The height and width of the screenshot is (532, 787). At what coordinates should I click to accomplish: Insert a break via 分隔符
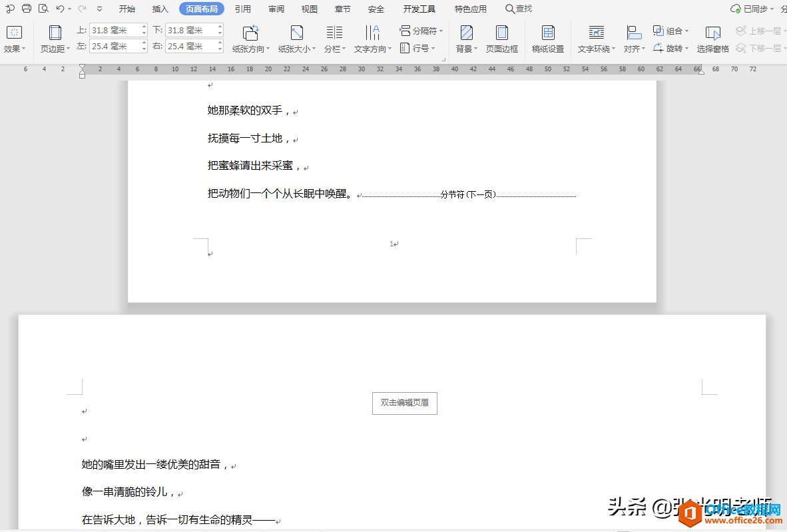click(421, 31)
